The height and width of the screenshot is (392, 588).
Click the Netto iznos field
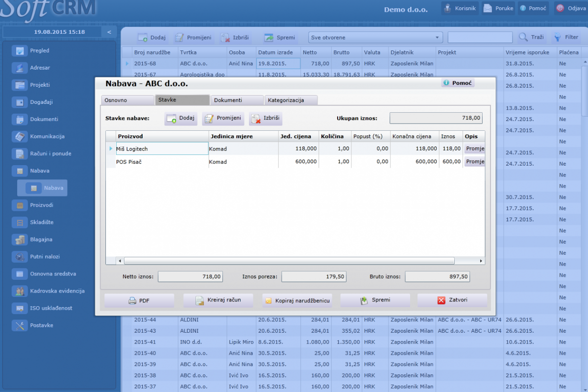point(191,276)
